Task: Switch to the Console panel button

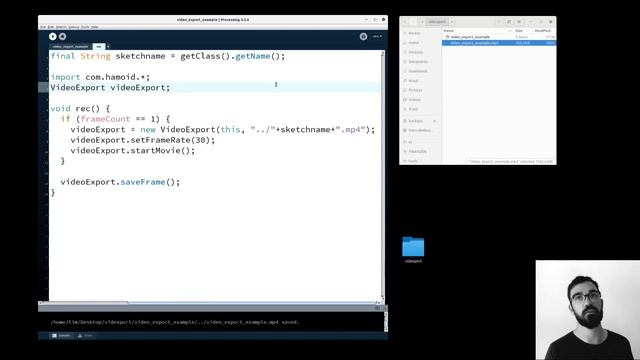Action: (x=61, y=336)
